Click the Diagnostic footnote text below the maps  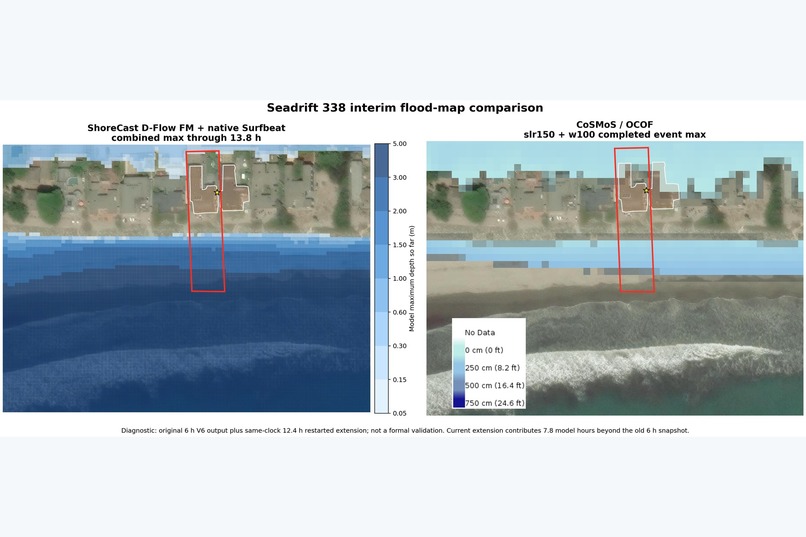405,431
